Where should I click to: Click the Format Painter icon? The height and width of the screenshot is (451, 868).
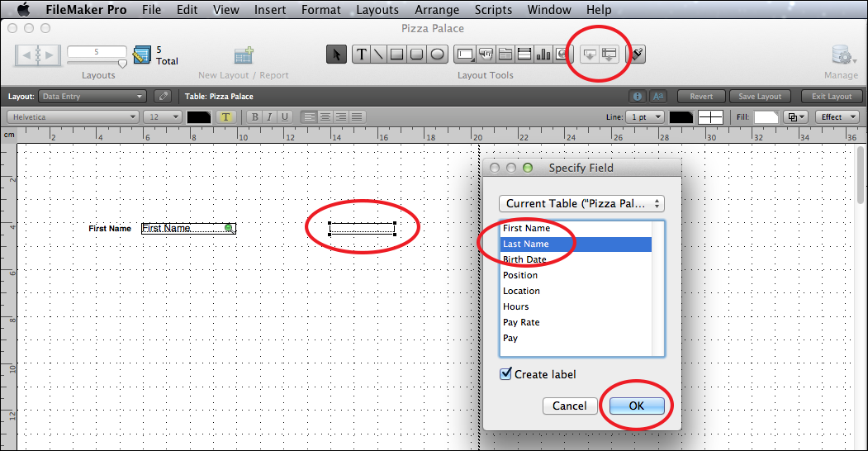[637, 55]
